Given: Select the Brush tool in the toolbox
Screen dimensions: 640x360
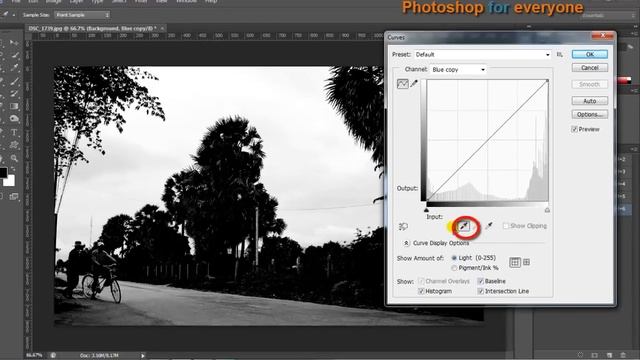Looking at the screenshot, I should pyautogui.click(x=15, y=81).
